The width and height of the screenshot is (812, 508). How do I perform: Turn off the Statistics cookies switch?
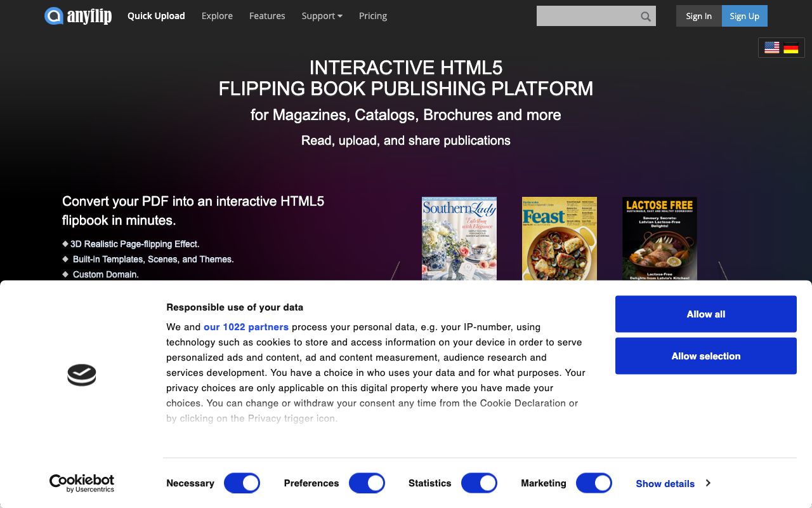tap(479, 483)
